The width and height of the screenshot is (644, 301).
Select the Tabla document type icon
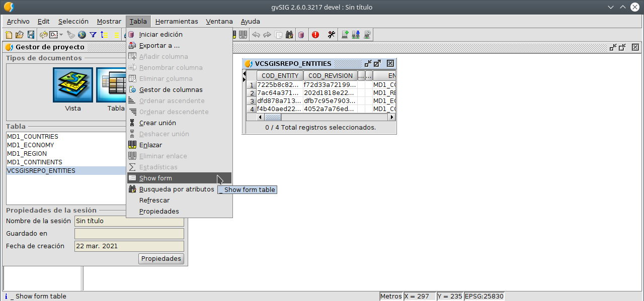click(111, 85)
